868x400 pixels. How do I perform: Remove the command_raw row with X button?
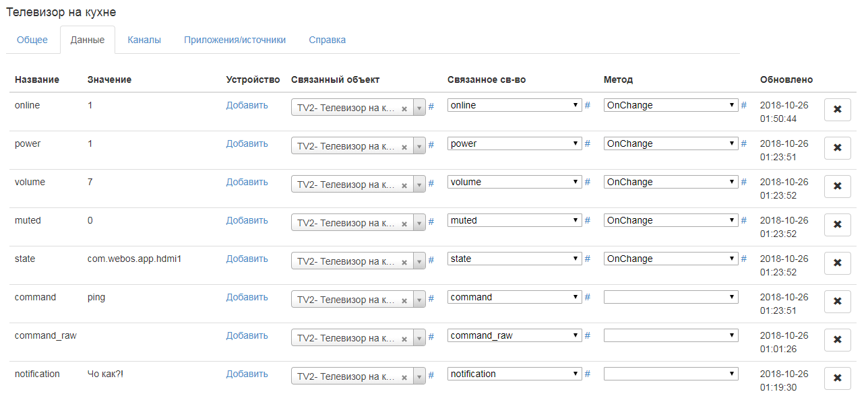click(x=837, y=339)
